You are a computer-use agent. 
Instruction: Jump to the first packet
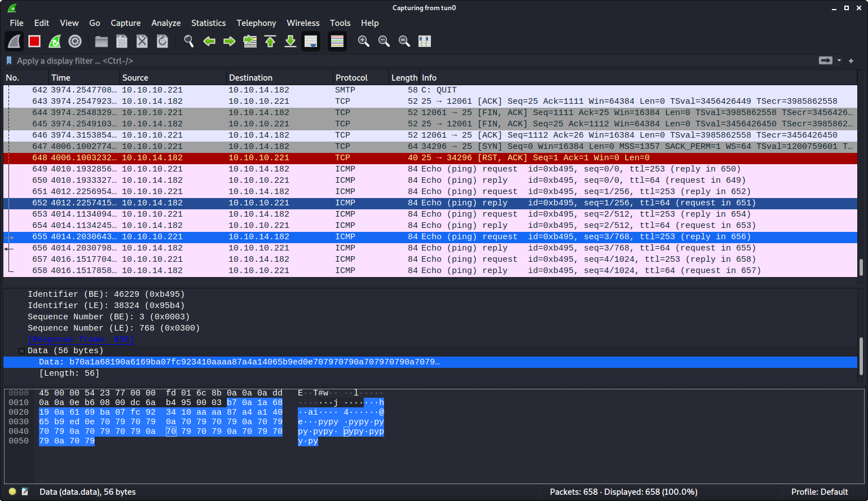click(x=270, y=41)
